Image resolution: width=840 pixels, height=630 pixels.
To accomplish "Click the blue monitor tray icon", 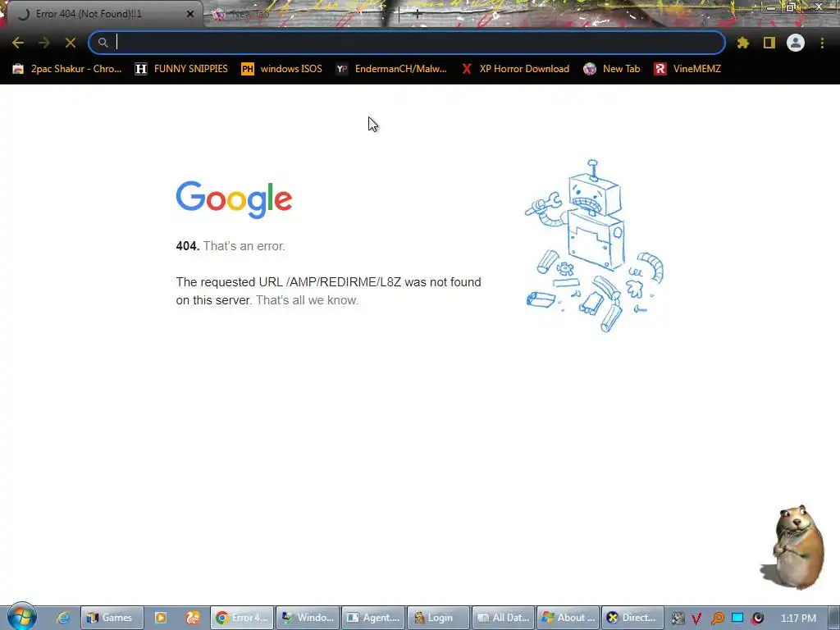I will (737, 619).
